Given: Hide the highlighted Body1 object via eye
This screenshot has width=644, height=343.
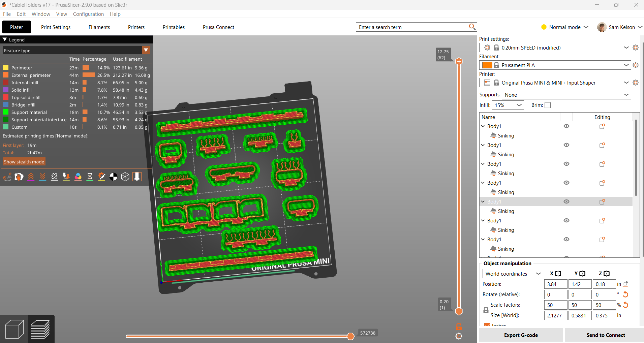Looking at the screenshot, I should (x=566, y=201).
